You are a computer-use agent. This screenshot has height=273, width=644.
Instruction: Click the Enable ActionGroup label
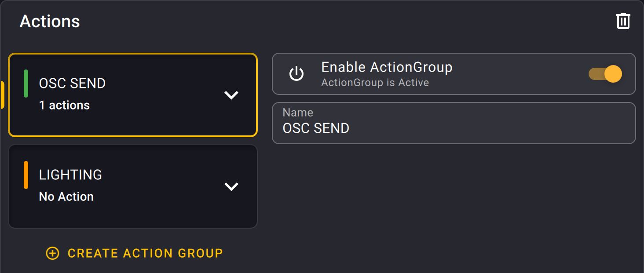point(387,67)
